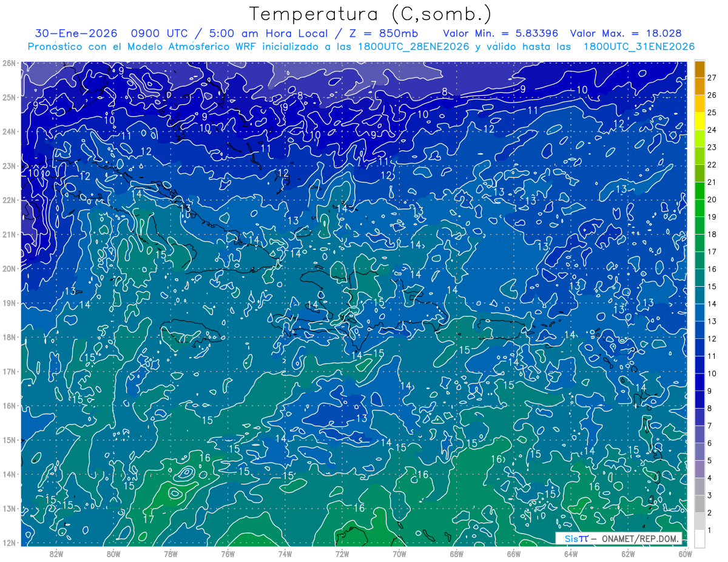This screenshot has width=728, height=562.
Task: Click color scale label "21"
Action: coord(712,182)
